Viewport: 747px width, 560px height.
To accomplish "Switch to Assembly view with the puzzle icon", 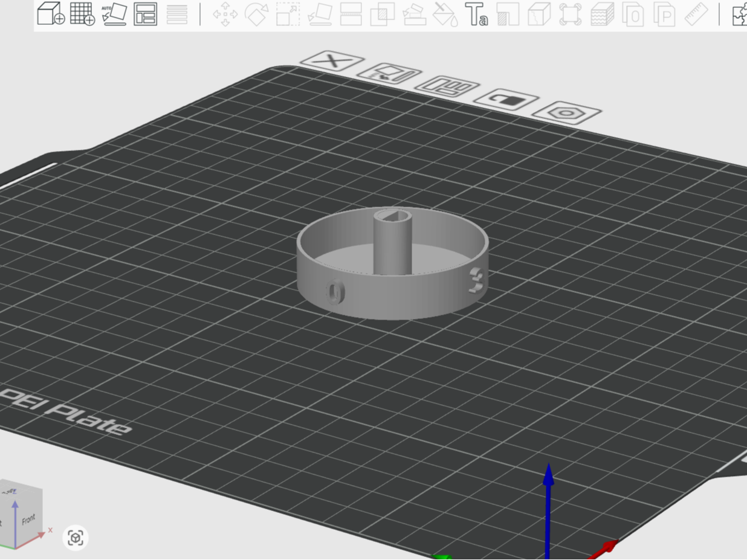I will tap(740, 16).
